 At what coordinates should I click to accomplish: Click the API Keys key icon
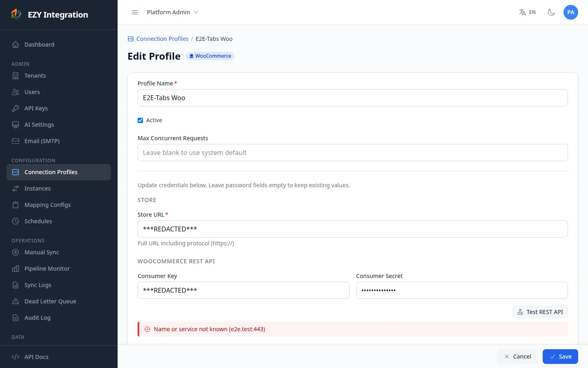pos(16,108)
